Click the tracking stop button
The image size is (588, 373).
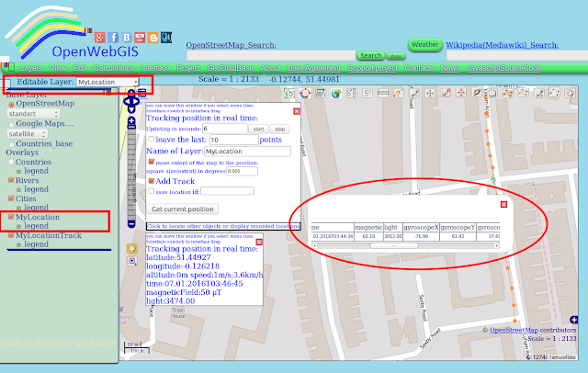tap(279, 129)
